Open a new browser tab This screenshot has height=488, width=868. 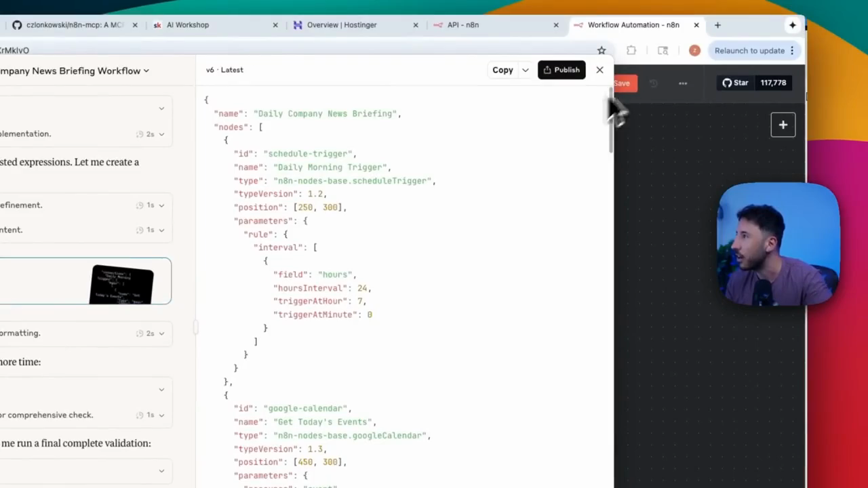(717, 25)
